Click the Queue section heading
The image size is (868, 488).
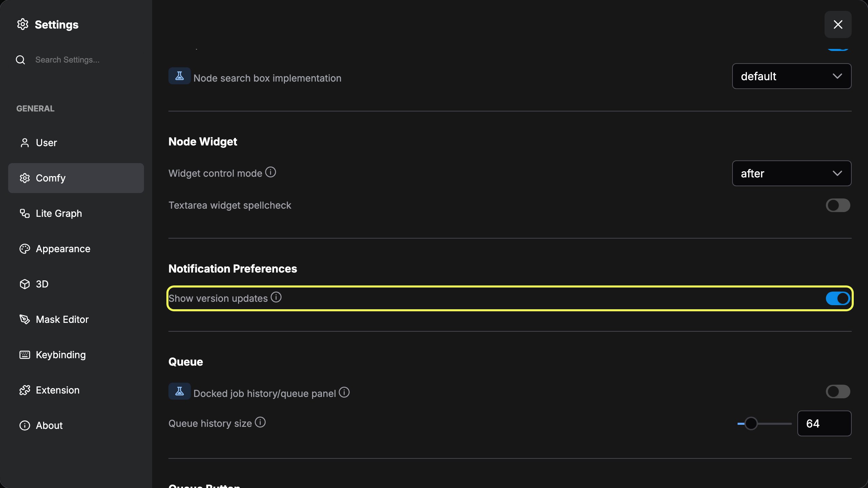[186, 362]
